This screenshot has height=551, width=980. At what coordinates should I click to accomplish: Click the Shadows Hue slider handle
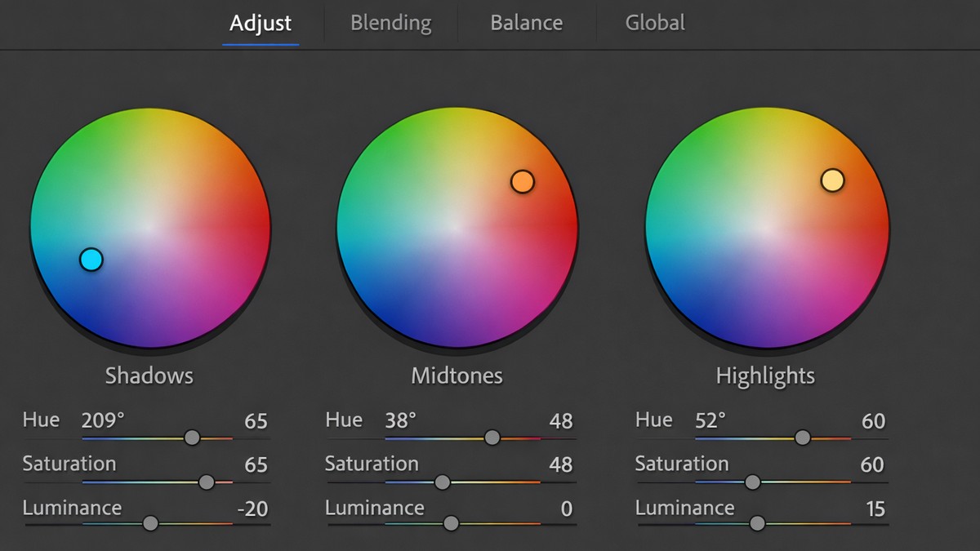point(192,438)
